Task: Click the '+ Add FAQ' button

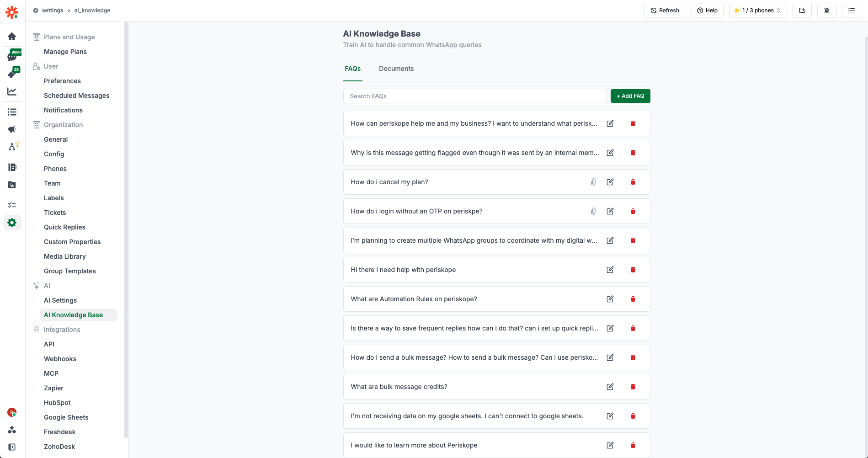Action: (x=630, y=96)
